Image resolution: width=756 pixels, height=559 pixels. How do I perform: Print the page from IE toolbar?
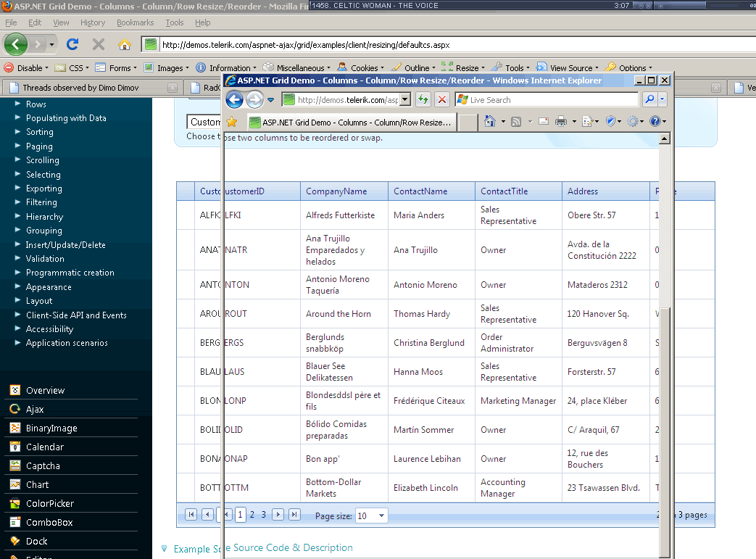point(561,122)
